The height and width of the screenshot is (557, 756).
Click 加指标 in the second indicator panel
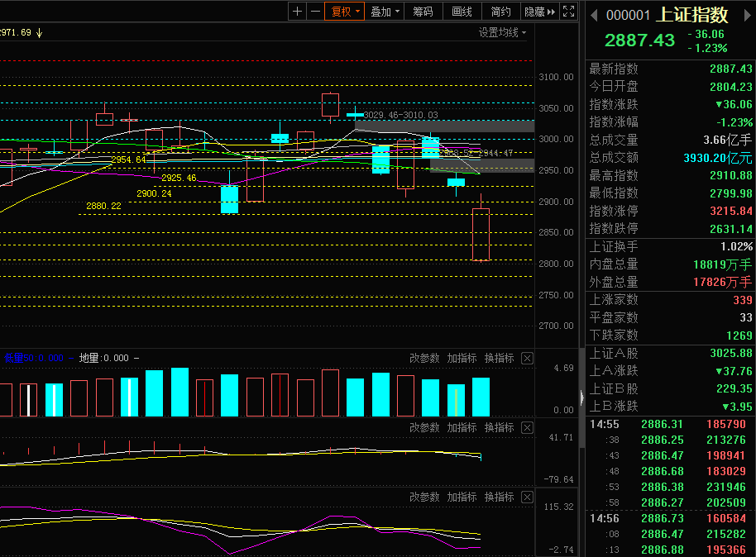(x=462, y=428)
